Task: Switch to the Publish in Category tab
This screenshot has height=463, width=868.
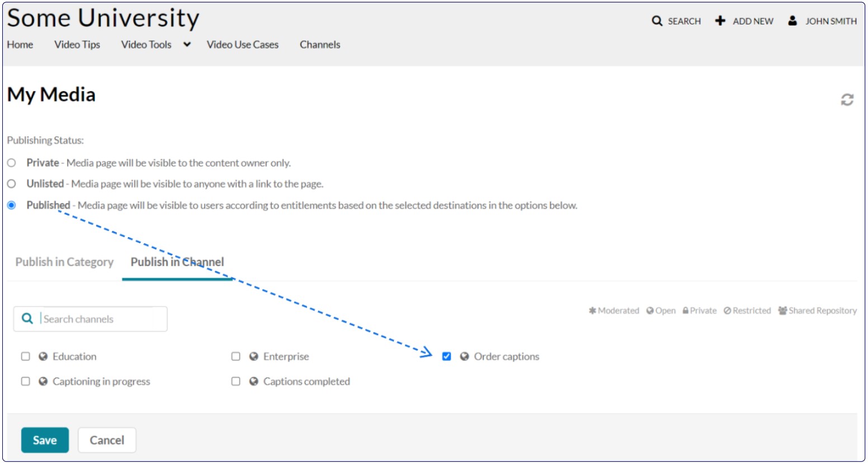Action: (x=63, y=262)
